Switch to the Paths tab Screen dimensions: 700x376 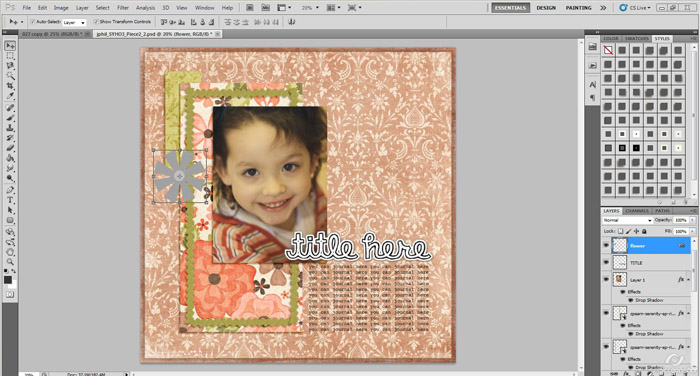[662, 211]
